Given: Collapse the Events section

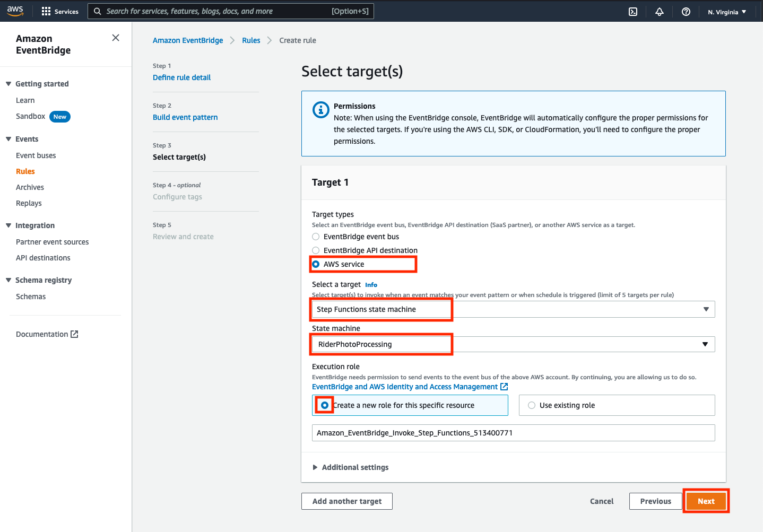Looking at the screenshot, I should (8, 139).
